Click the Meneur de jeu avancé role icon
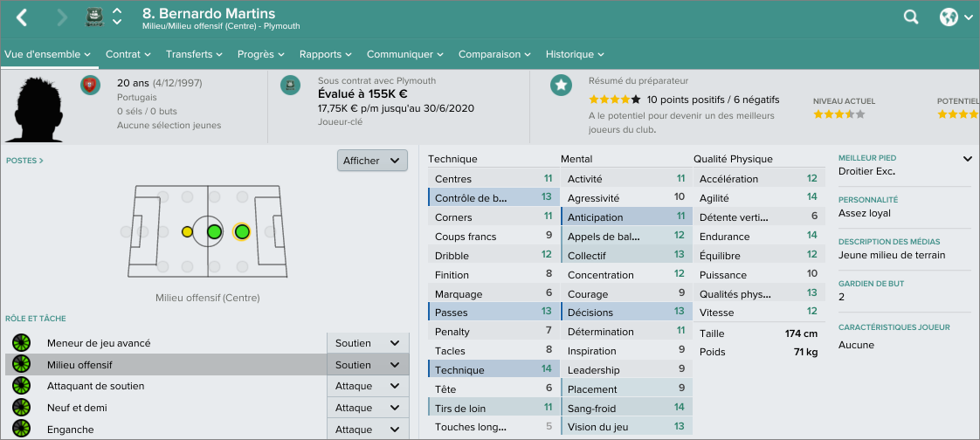This screenshot has height=440, width=980. click(21, 343)
